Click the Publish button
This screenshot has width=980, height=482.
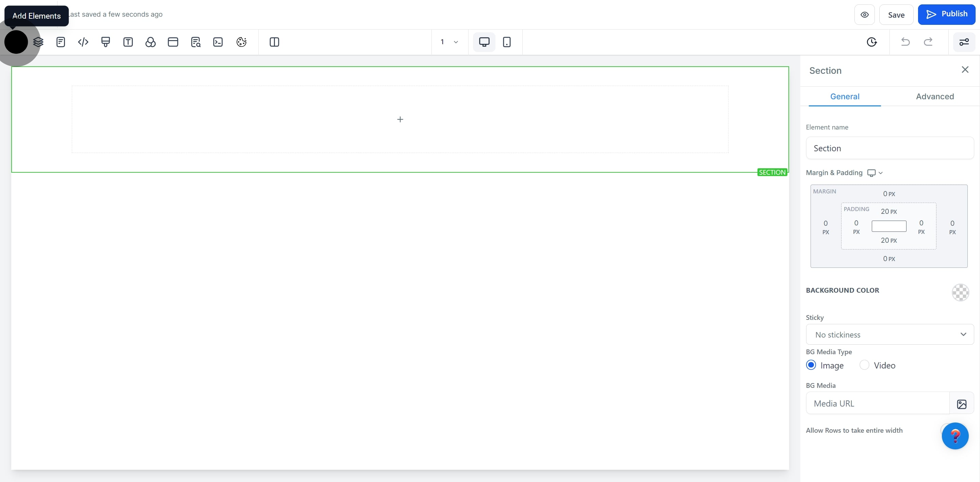click(946, 14)
